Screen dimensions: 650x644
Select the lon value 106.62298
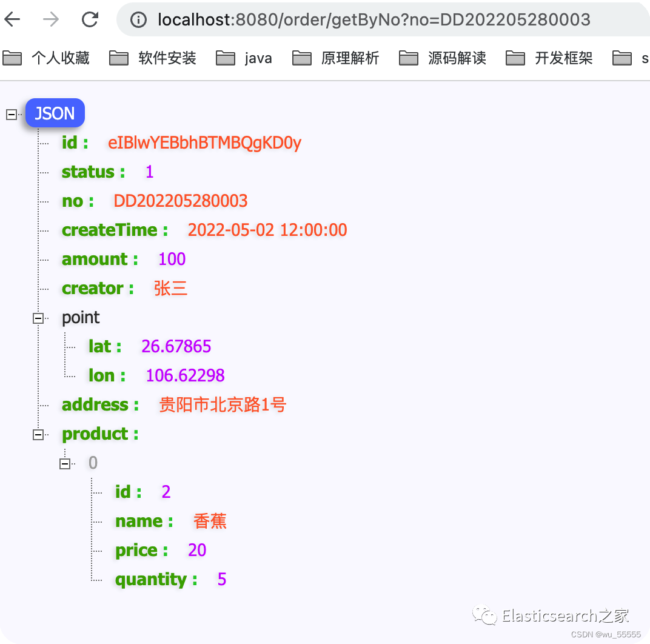point(185,375)
